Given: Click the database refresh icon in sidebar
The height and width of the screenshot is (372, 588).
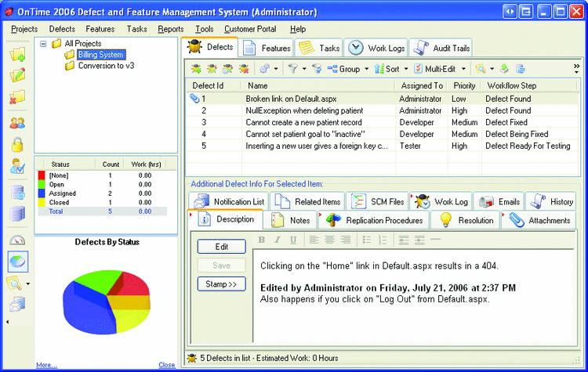Looking at the screenshot, I should (17, 193).
